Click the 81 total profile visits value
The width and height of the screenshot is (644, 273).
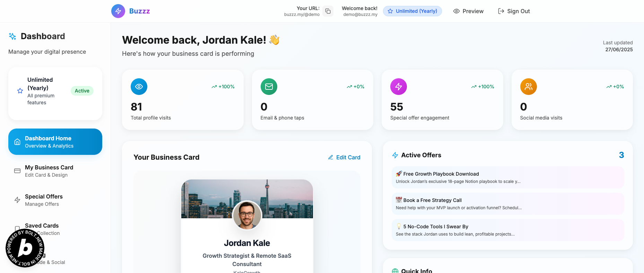[x=137, y=107]
